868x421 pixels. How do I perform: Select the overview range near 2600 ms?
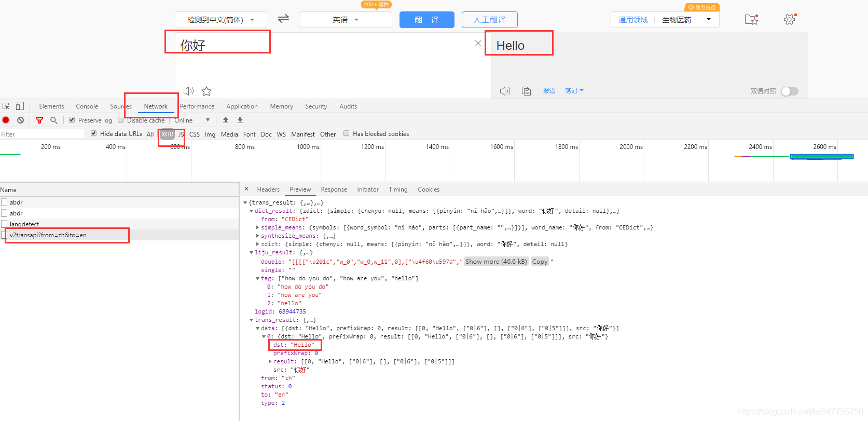point(822,156)
